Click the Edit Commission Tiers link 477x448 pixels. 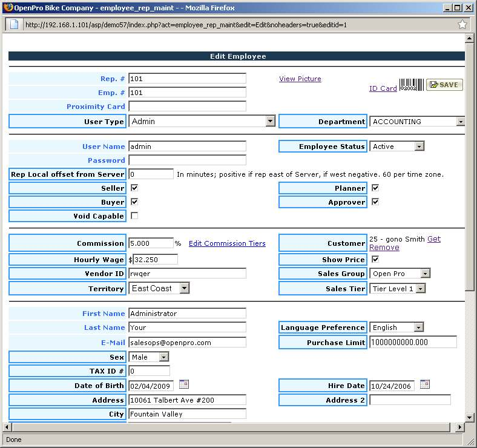point(227,243)
